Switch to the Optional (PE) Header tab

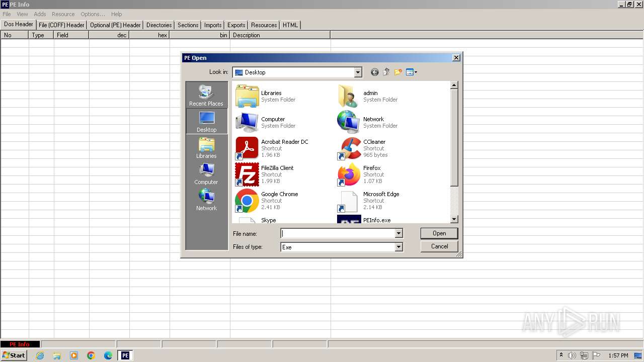115,25
